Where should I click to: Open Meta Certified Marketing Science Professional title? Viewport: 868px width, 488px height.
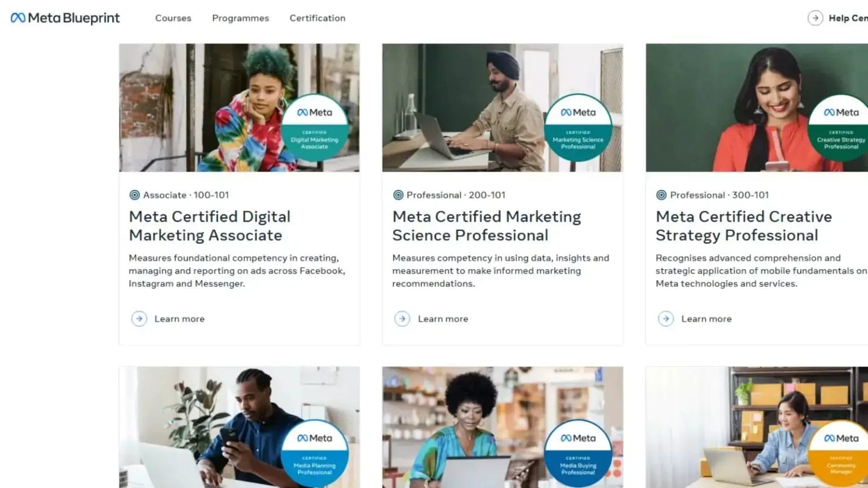click(486, 225)
